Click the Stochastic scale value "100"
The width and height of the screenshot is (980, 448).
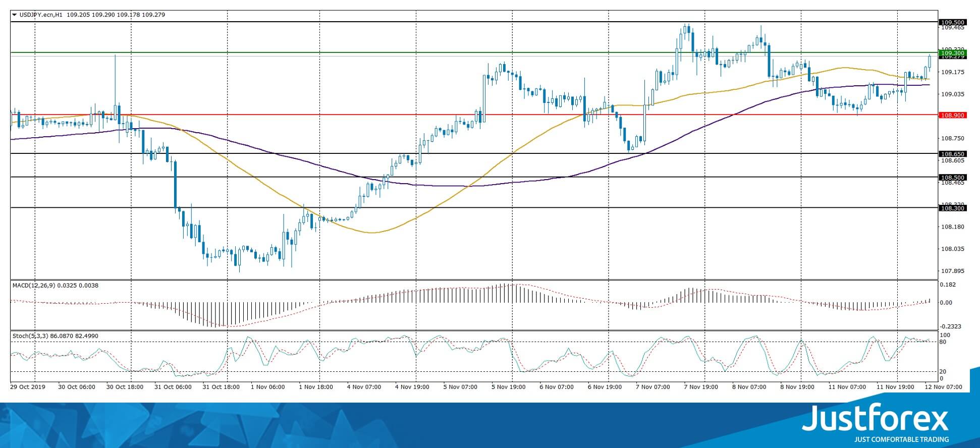[x=945, y=335]
